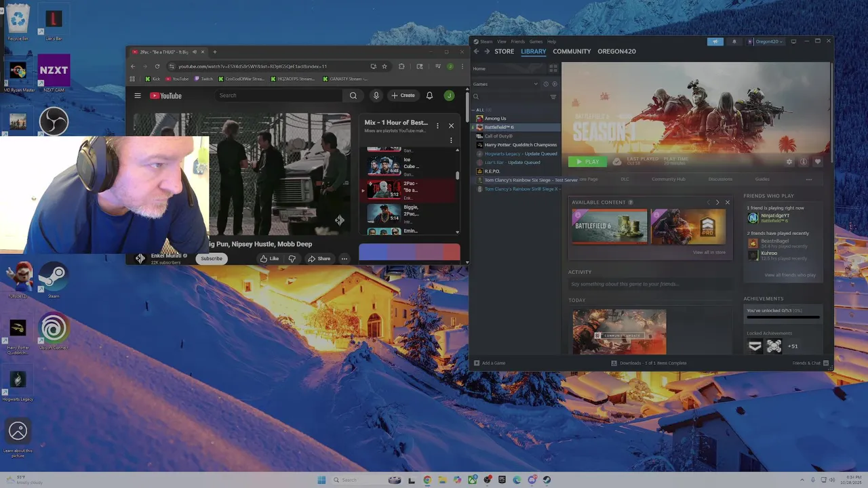Open more actions under the video
Viewport: 868px width, 488px height.
(344, 258)
